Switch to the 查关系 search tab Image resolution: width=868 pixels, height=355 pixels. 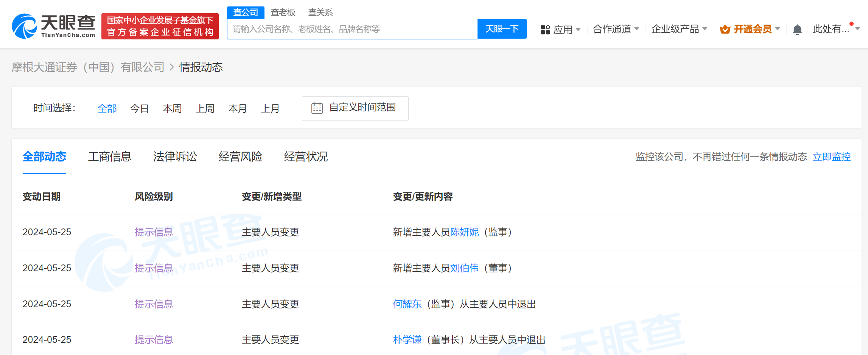click(x=320, y=13)
